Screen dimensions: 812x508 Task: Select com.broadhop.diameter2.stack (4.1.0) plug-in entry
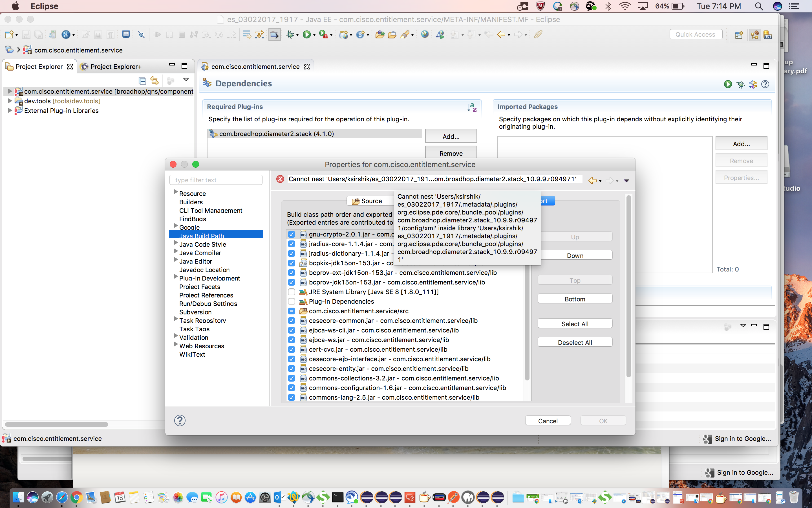tap(314, 134)
